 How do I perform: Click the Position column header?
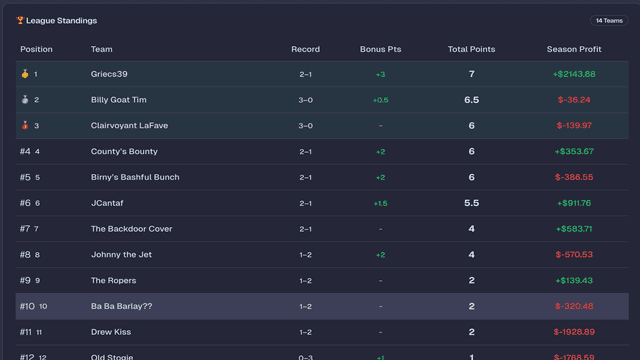[x=36, y=49]
